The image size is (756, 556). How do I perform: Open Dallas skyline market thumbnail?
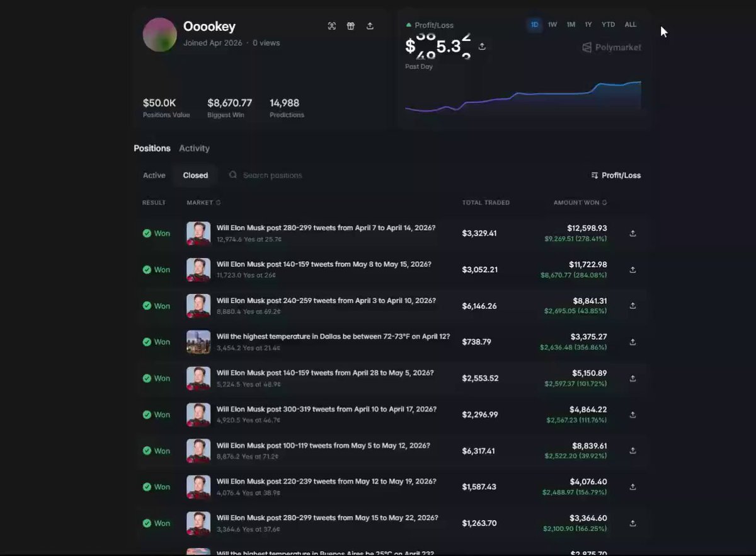click(198, 342)
